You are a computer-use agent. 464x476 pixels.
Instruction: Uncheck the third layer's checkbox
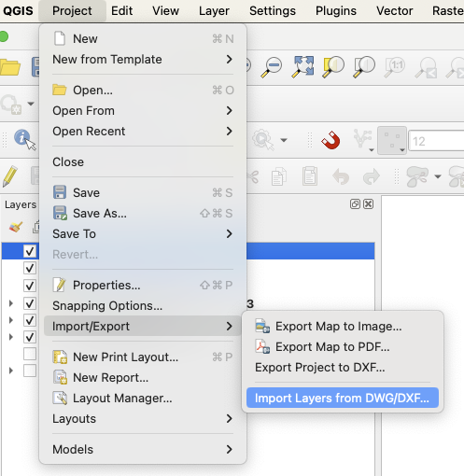coord(30,286)
